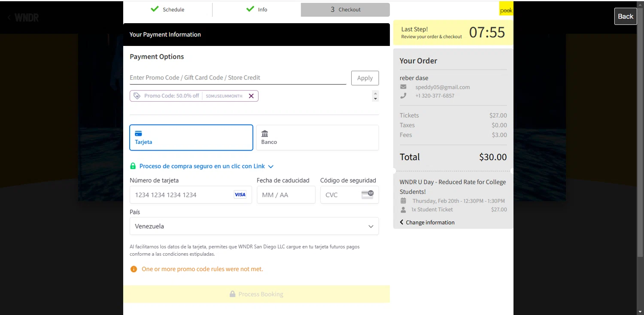The width and height of the screenshot is (644, 315).
Task: Click the 'WNDR U Day' event title
Action: [453, 187]
